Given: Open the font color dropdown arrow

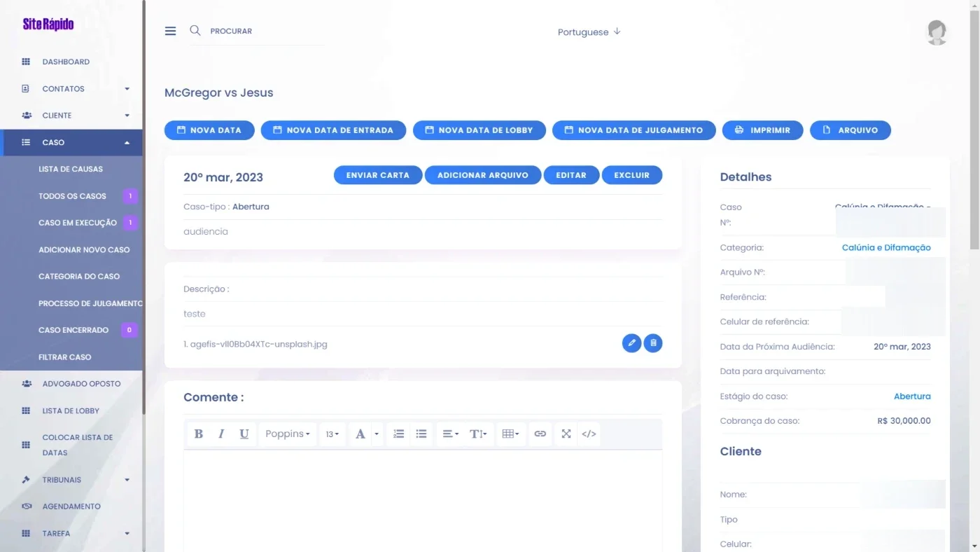Looking at the screenshot, I should tap(377, 434).
